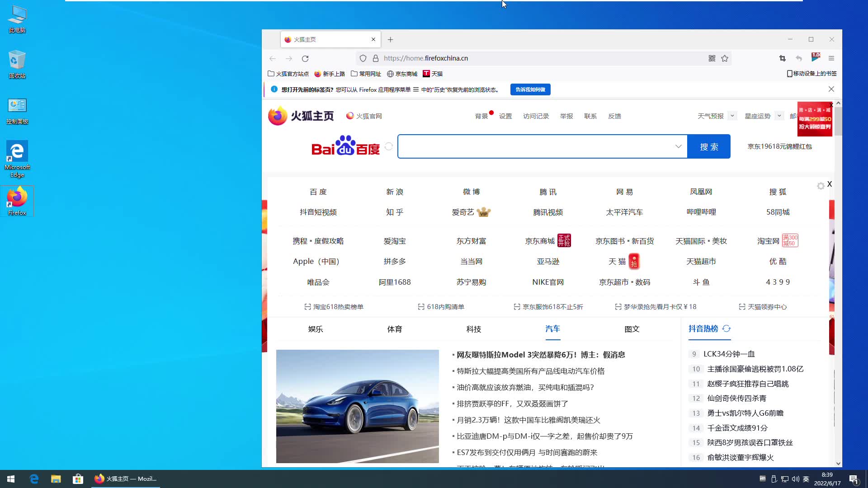868x488 pixels.
Task: Click the tracking protection shield icon
Action: tap(363, 58)
